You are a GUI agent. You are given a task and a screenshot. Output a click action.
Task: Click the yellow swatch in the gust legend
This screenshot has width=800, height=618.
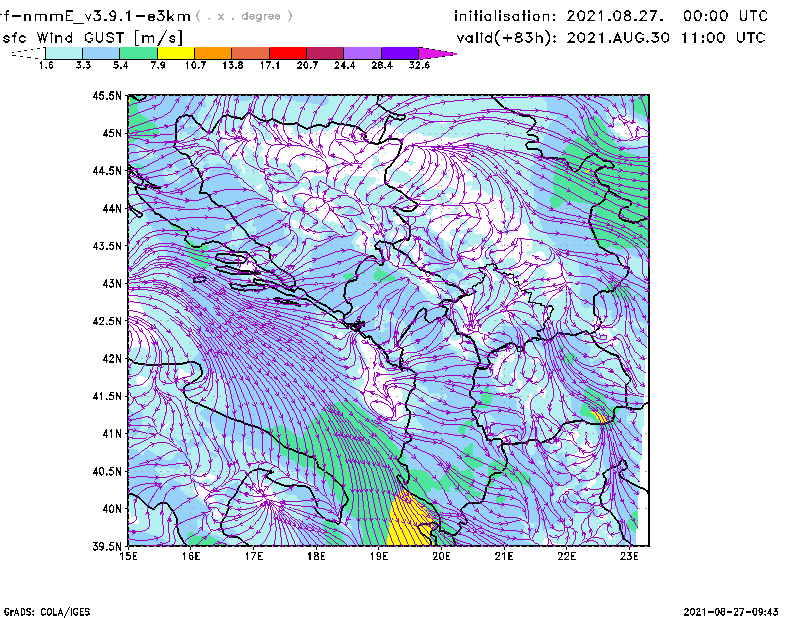tap(176, 53)
